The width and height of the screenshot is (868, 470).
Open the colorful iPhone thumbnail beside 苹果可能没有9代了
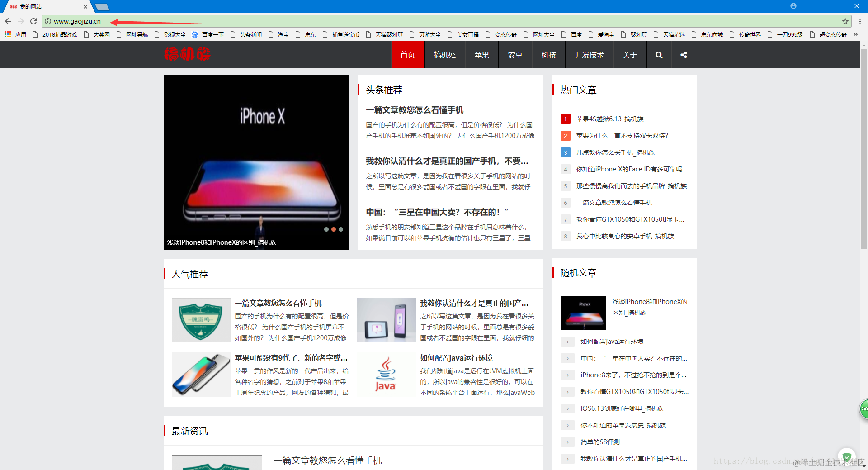201,375
